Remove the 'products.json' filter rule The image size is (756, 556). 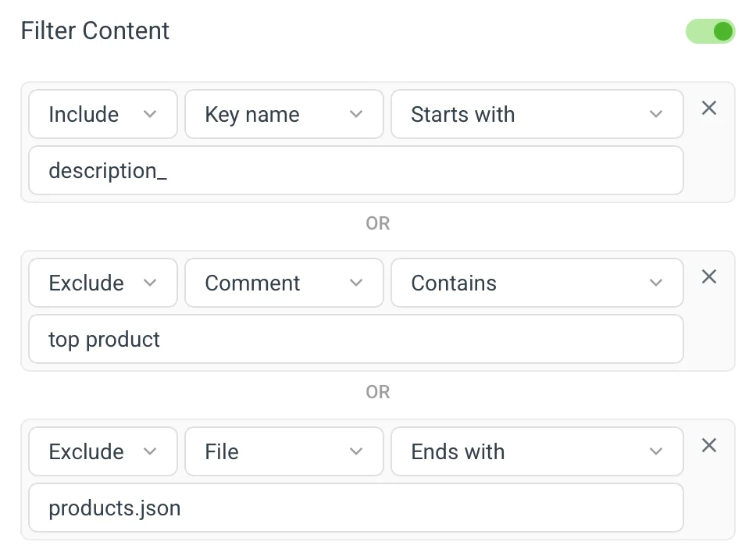708,445
